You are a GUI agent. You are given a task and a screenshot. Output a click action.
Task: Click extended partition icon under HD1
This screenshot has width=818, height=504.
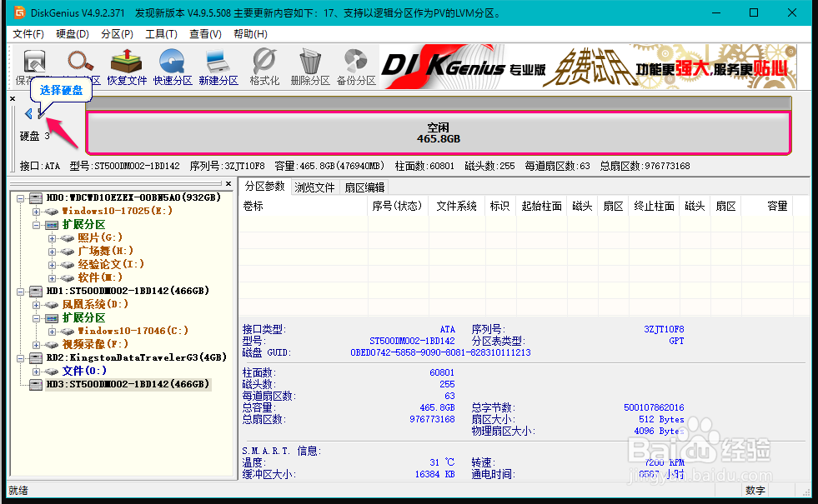[x=52, y=318]
